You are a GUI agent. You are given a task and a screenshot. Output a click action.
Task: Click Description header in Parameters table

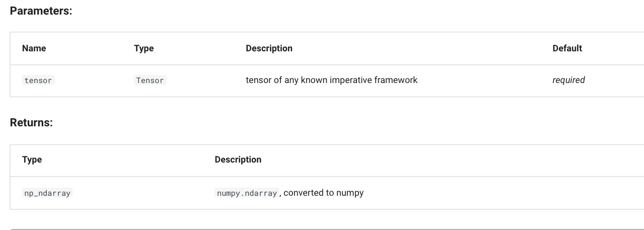click(269, 48)
